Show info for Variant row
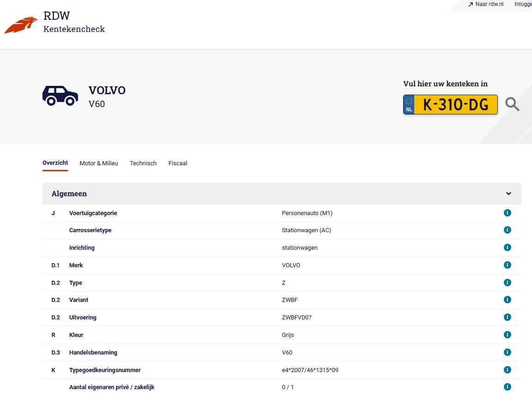 508,300
